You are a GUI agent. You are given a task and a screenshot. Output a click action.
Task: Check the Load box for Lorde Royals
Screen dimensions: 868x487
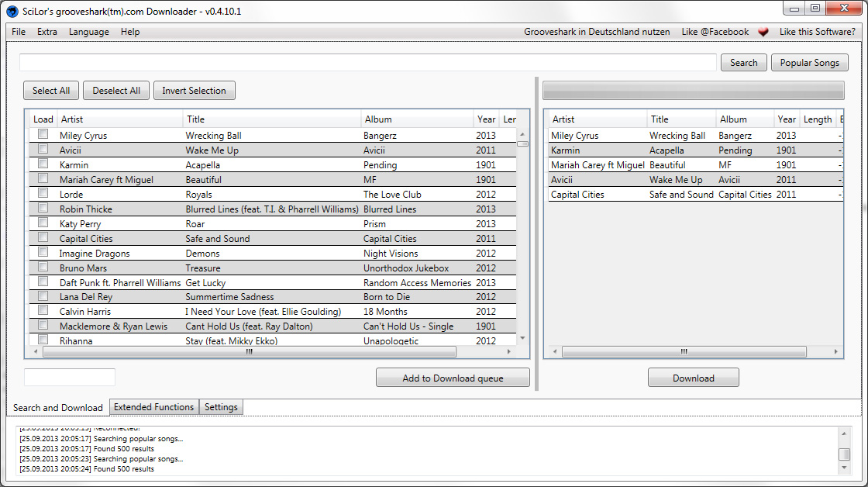click(43, 193)
